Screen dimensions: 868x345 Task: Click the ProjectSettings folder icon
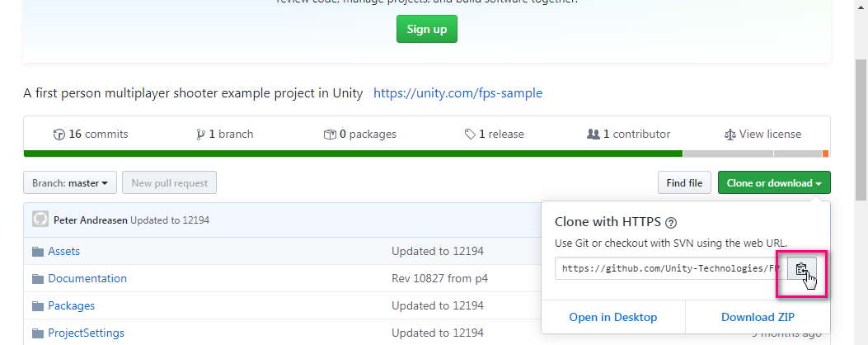38,333
